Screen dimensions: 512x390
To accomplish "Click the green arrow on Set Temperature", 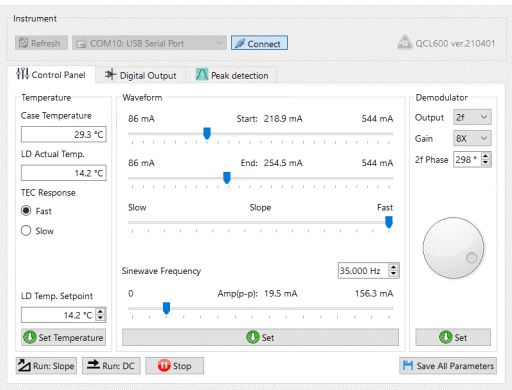I will [x=30, y=337].
